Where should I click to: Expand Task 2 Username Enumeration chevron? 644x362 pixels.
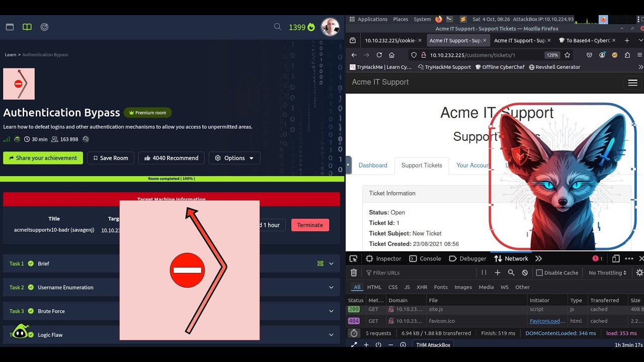pos(331,287)
